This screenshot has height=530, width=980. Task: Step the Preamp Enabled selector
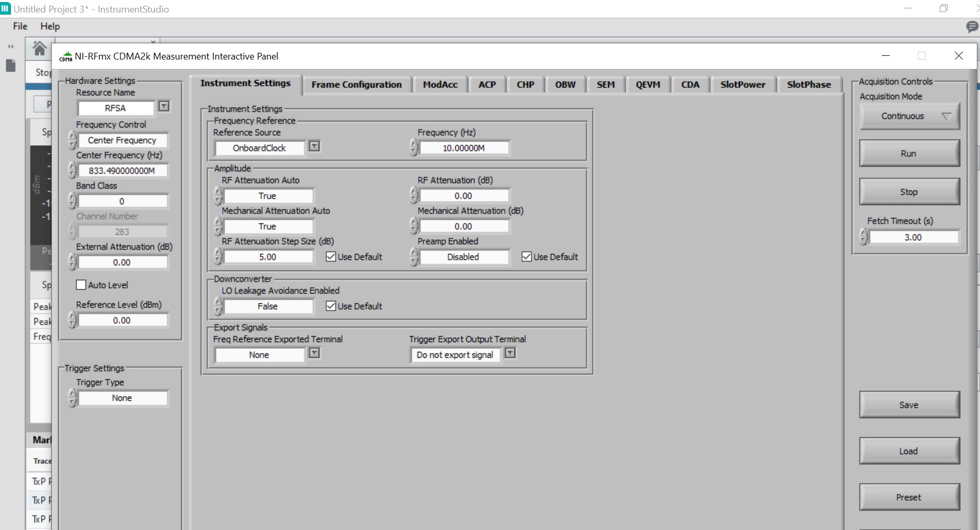coord(414,257)
